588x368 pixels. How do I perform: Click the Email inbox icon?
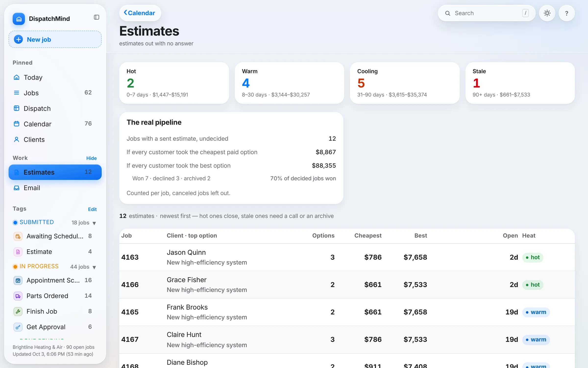pos(16,188)
